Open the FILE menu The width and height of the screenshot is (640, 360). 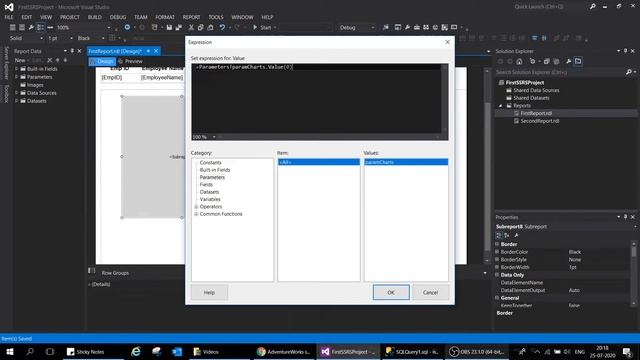click(9, 17)
